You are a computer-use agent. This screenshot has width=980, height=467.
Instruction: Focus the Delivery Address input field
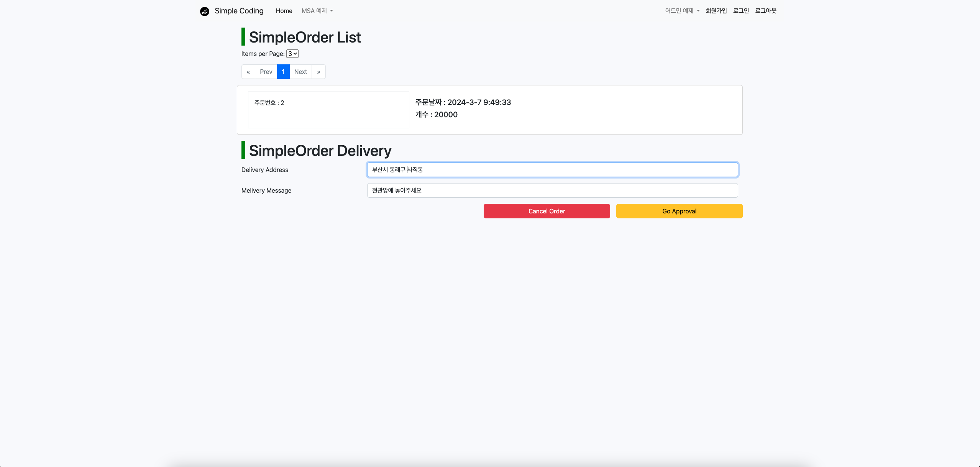(x=552, y=170)
